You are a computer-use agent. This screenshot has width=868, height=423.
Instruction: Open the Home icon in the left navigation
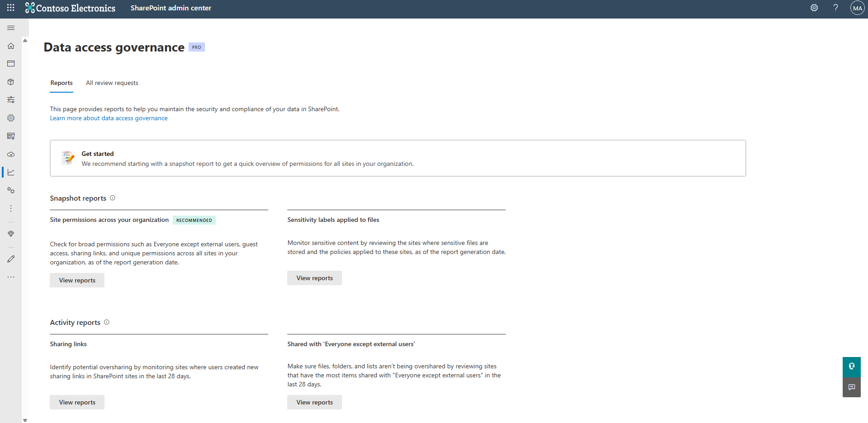tap(11, 46)
